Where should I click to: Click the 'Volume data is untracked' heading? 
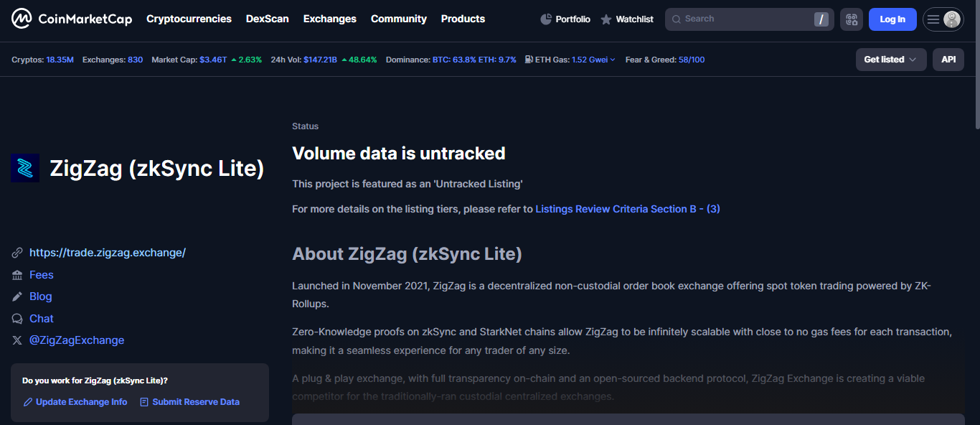399,153
